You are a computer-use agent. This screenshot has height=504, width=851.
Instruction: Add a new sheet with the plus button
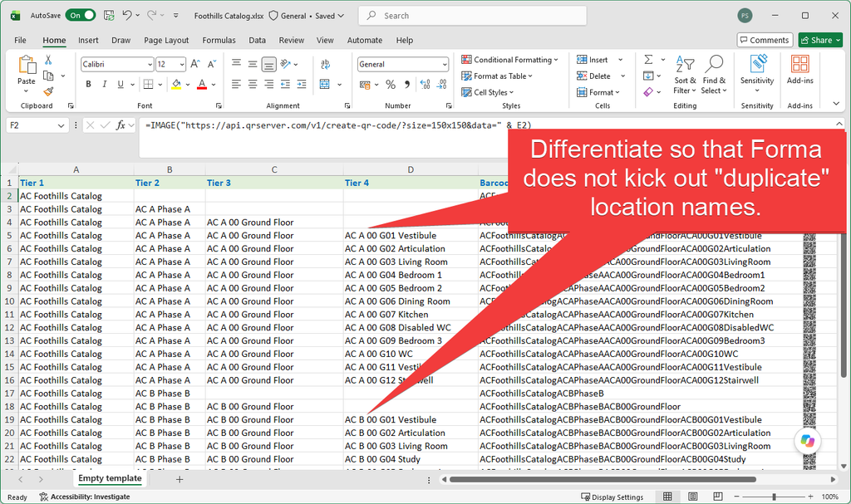pos(180,479)
